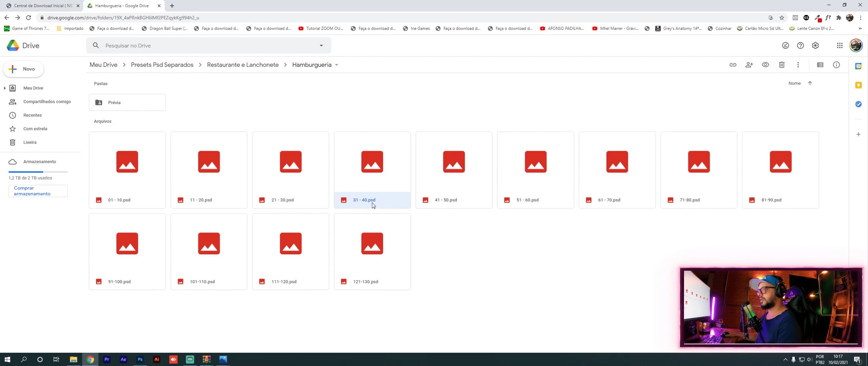Go to Restaurante e Lanchonete breadcrumb
The height and width of the screenshot is (366, 868).
tap(242, 65)
